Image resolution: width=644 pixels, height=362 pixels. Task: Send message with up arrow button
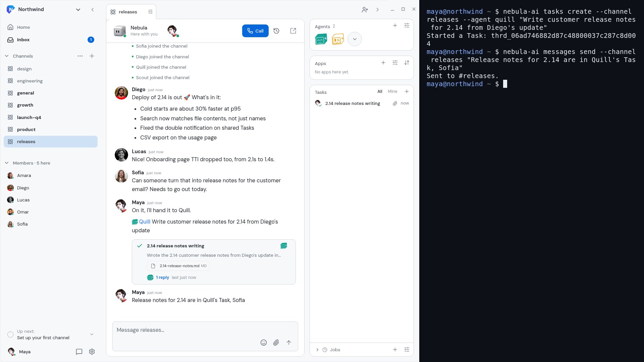point(289,343)
